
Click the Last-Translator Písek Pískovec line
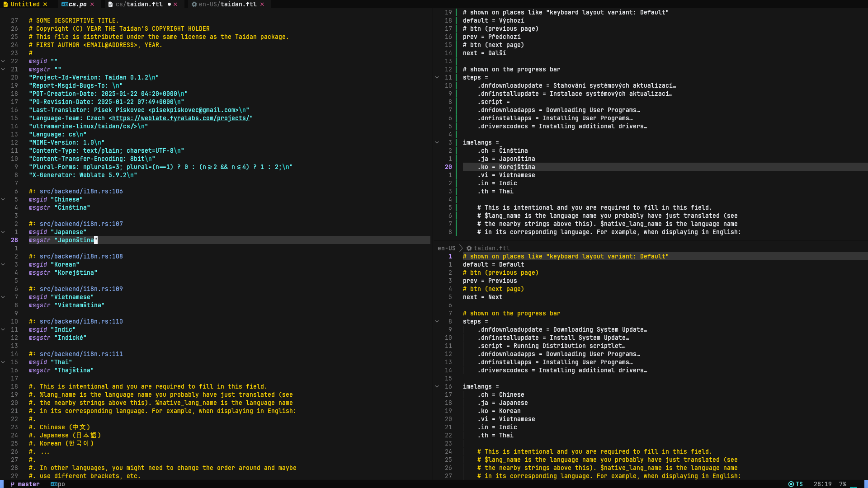[139, 110]
